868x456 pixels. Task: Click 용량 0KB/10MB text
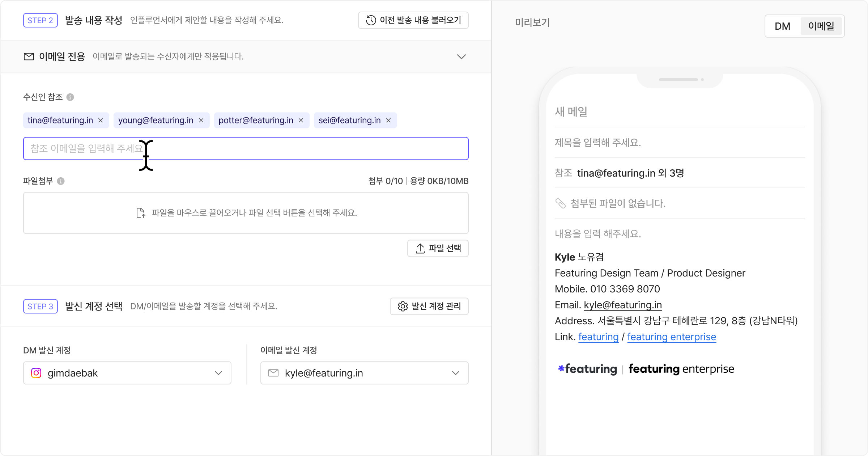click(x=439, y=181)
